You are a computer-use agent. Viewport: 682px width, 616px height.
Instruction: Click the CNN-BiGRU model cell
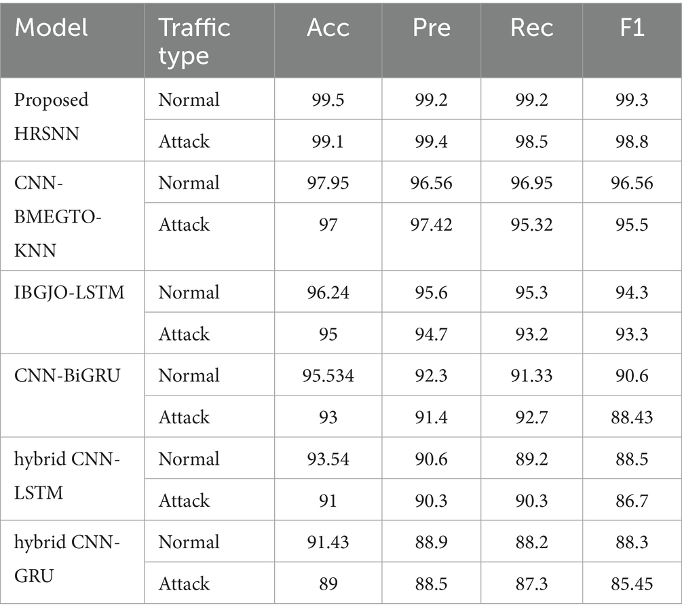72,396
